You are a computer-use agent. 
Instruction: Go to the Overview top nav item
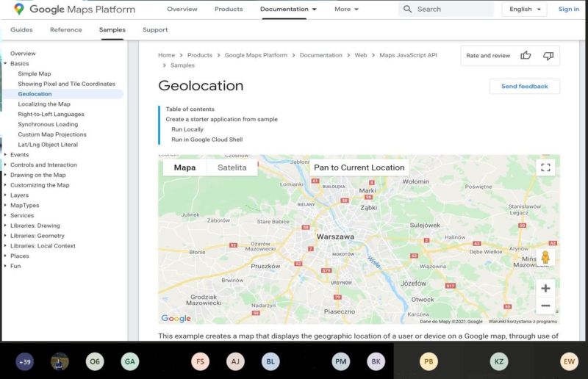click(182, 9)
